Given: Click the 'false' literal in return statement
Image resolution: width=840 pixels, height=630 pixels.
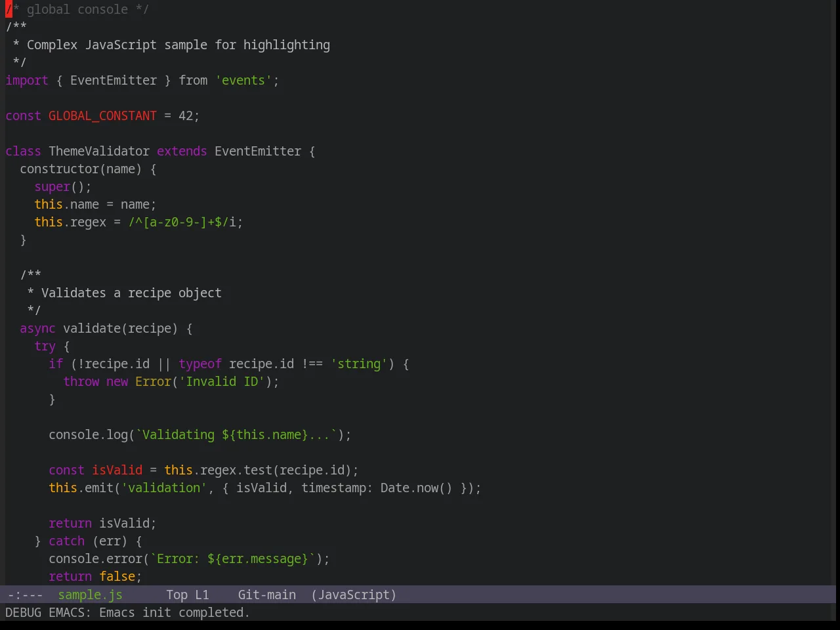Looking at the screenshot, I should pos(117,576).
